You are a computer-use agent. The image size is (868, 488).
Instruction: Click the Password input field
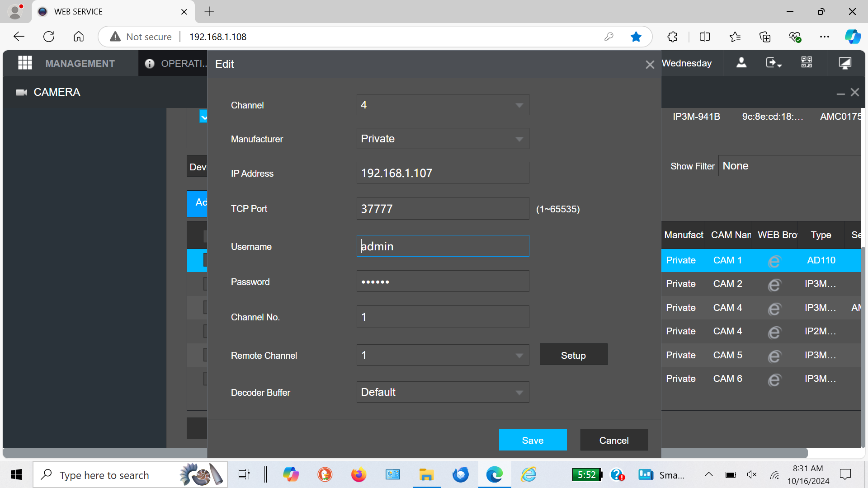tap(443, 281)
